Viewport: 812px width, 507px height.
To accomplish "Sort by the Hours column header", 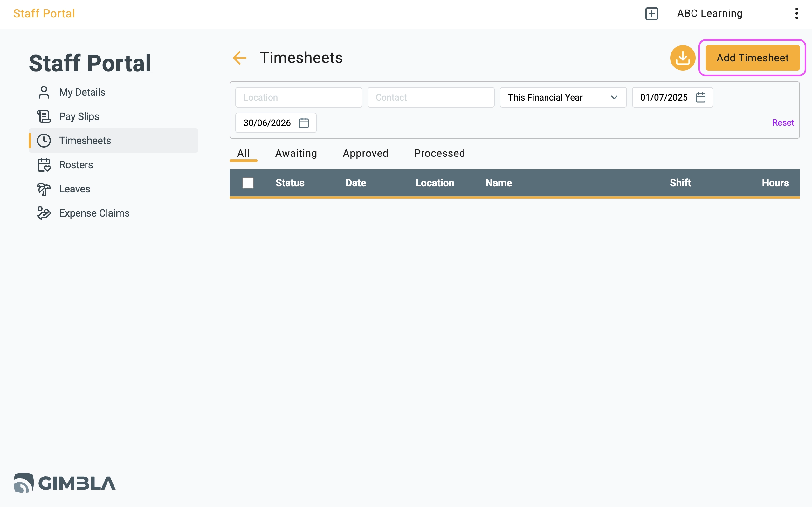I will pyautogui.click(x=775, y=183).
